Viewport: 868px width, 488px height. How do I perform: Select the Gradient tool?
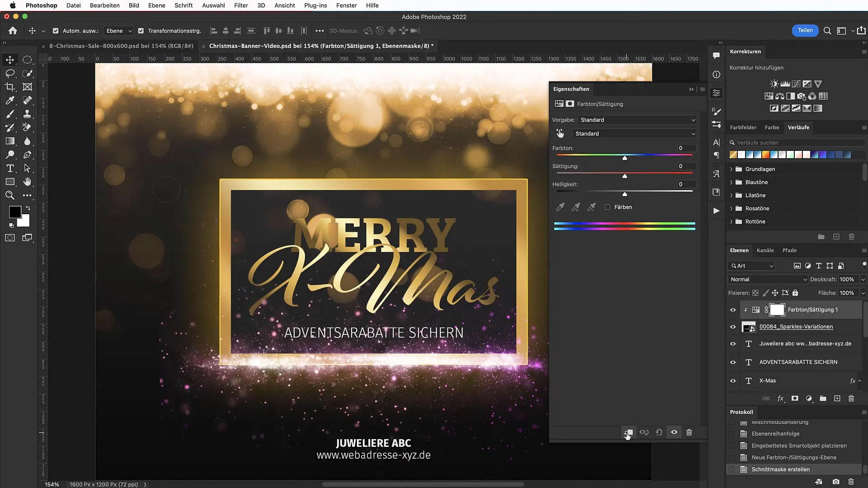tap(10, 141)
